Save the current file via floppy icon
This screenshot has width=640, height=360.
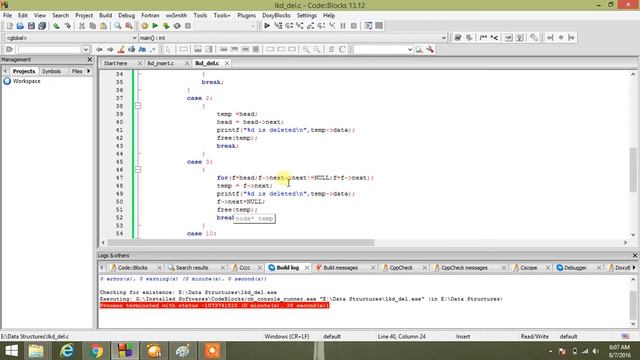coord(31,26)
